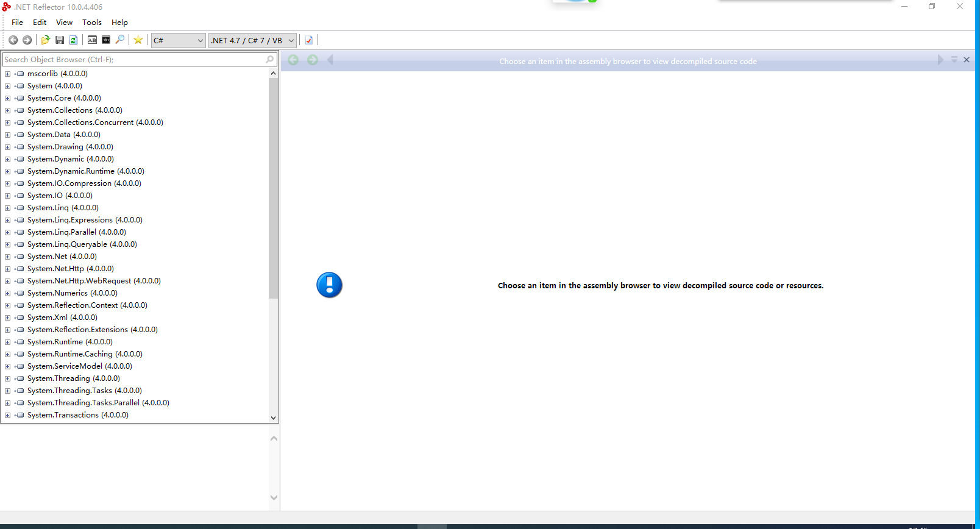Expand the System.Drawing node
980x529 pixels.
point(7,147)
